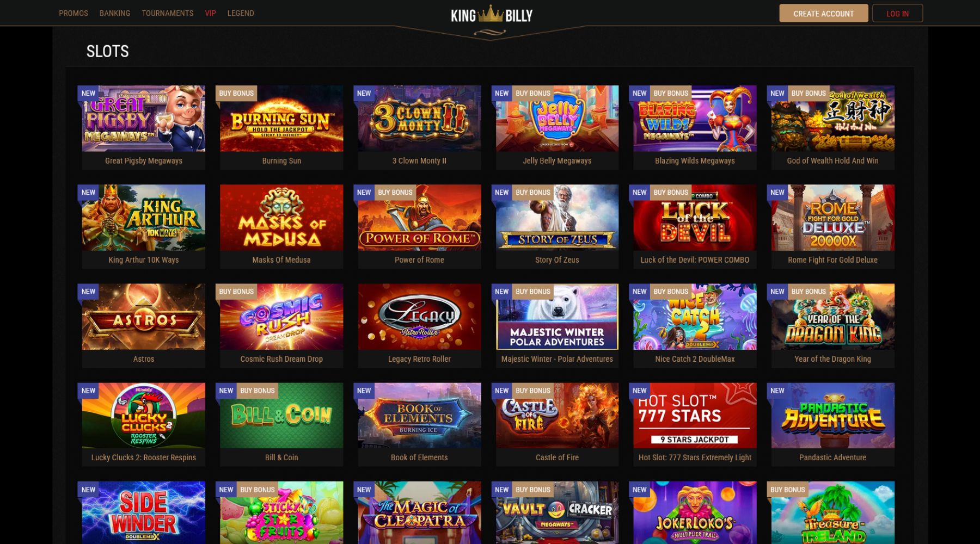Open the Tournaments menu item
The image size is (980, 544).
pyautogui.click(x=168, y=13)
